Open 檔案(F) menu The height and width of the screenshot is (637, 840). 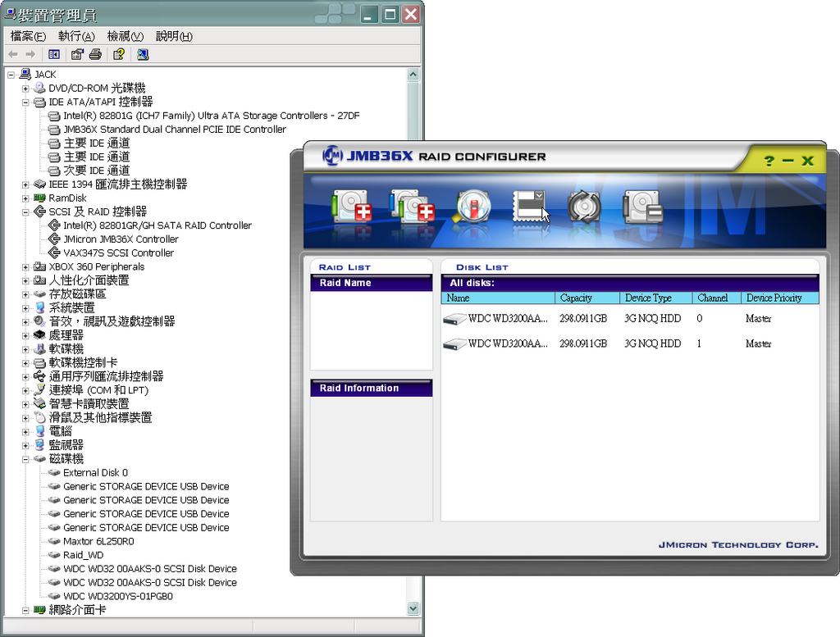(28, 36)
